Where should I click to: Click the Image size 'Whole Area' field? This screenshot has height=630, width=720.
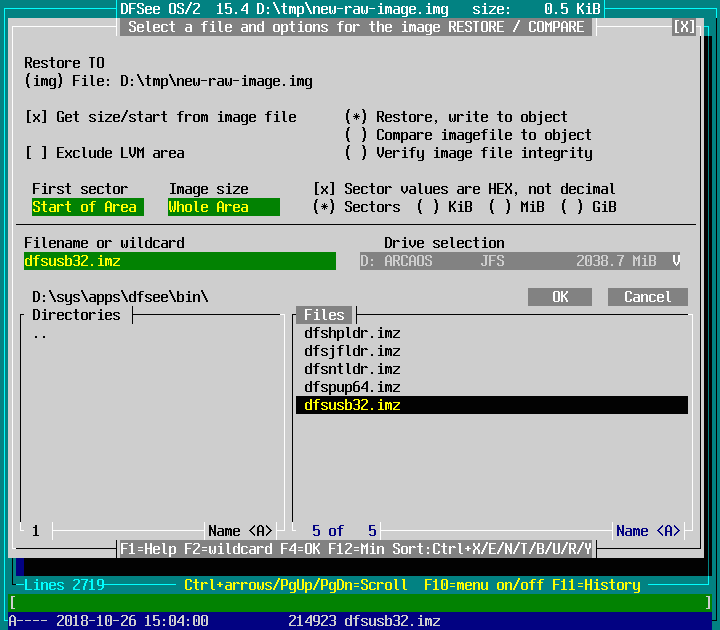[223, 207]
